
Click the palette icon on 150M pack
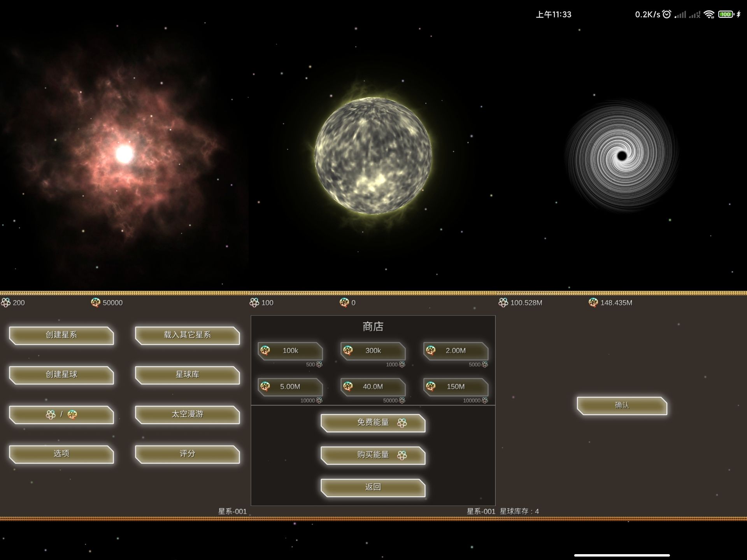pyautogui.click(x=431, y=387)
